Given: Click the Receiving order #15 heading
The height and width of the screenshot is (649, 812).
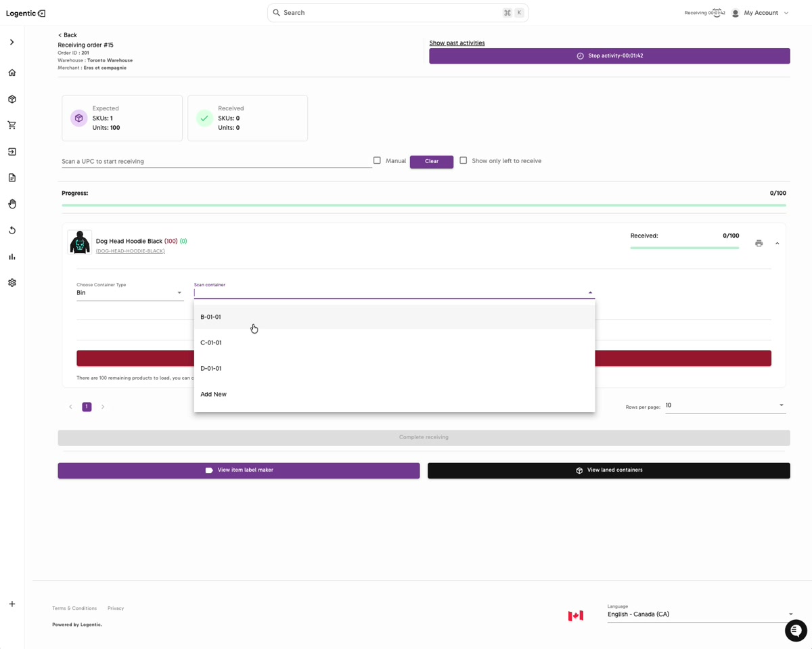Looking at the screenshot, I should [85, 45].
